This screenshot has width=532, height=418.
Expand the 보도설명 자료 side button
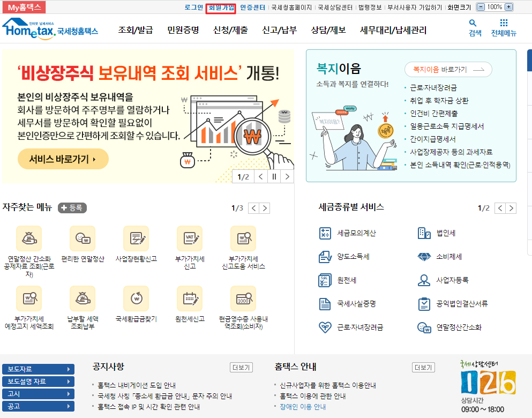coord(39,382)
